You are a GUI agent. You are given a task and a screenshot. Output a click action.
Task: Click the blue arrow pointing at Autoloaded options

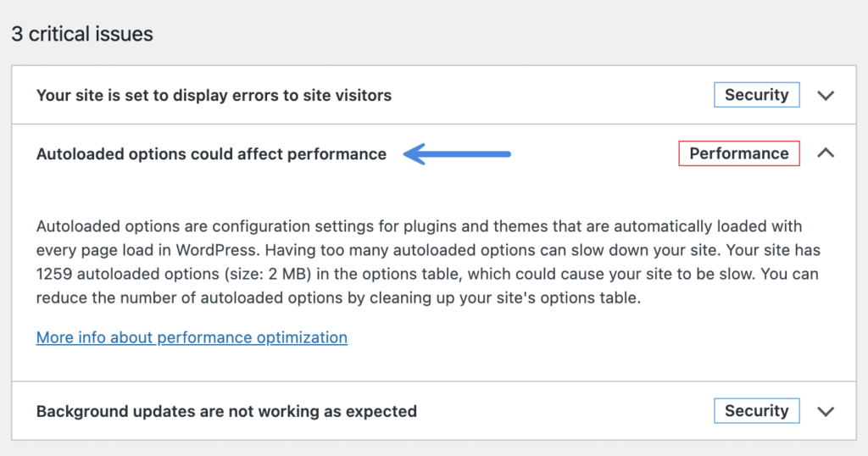point(457,154)
